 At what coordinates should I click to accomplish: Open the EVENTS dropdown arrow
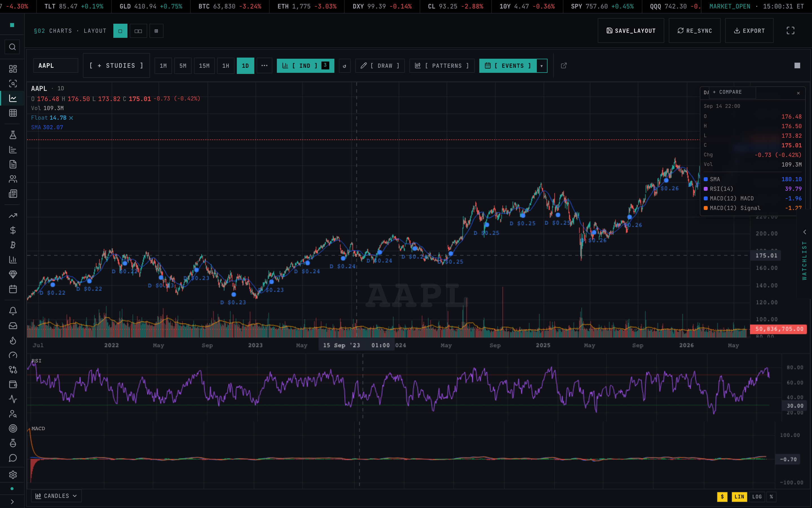click(x=542, y=66)
